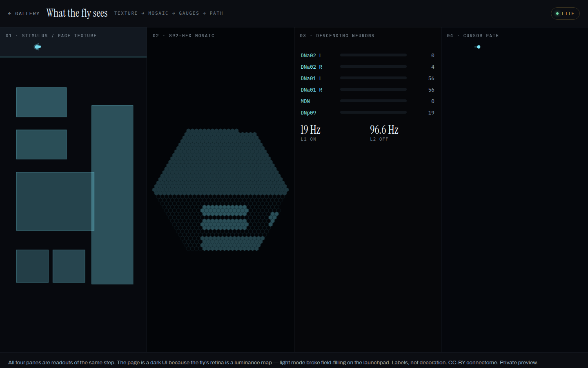This screenshot has height=368, width=588.
Task: Select the GAUGES breadcrumb step
Action: click(189, 13)
